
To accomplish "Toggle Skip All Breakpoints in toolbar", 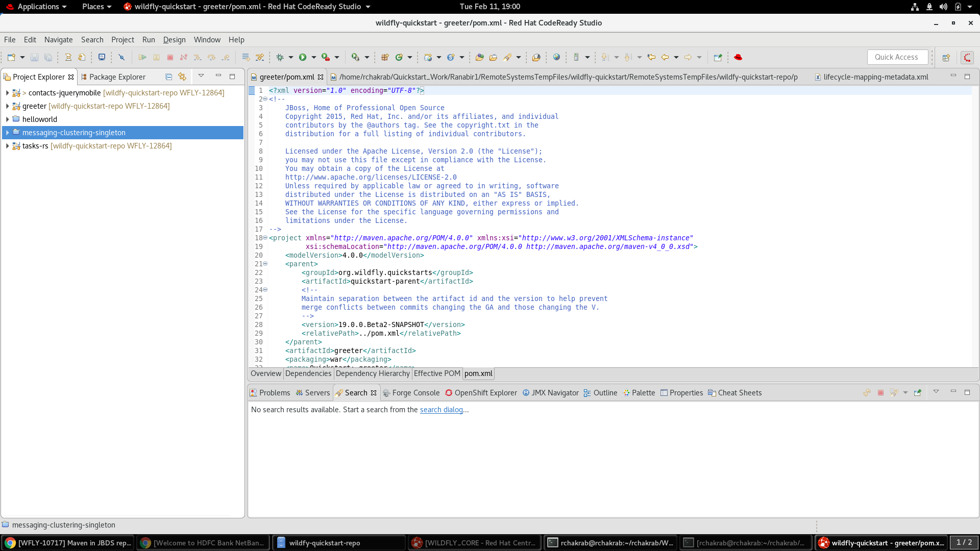I will click(x=121, y=57).
